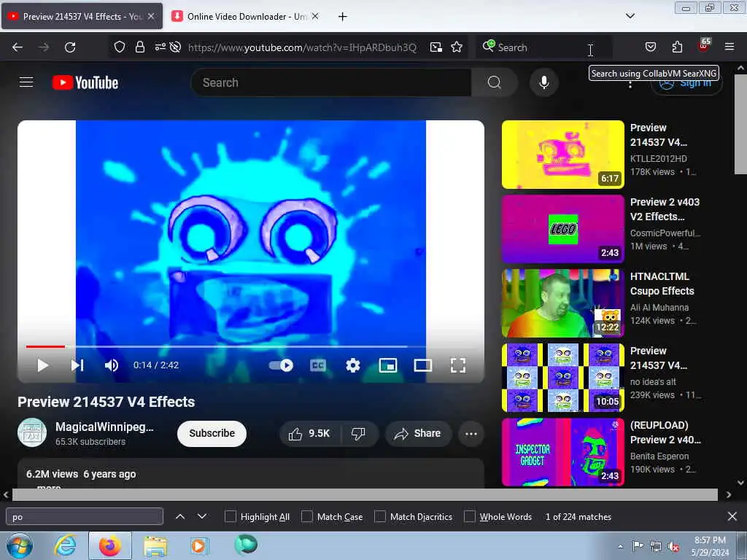747x560 pixels.
Task: Click the page scrollbar down arrow
Action: tap(740, 483)
